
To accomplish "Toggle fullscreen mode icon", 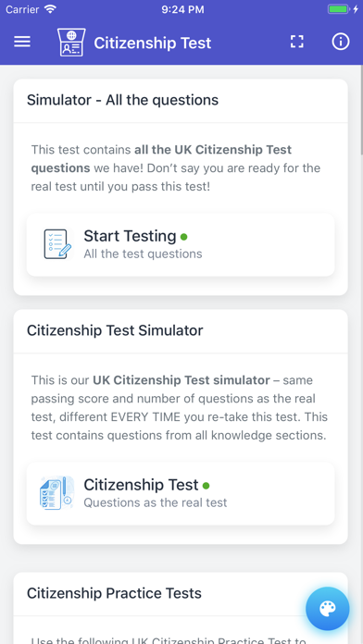I will 297,42.
